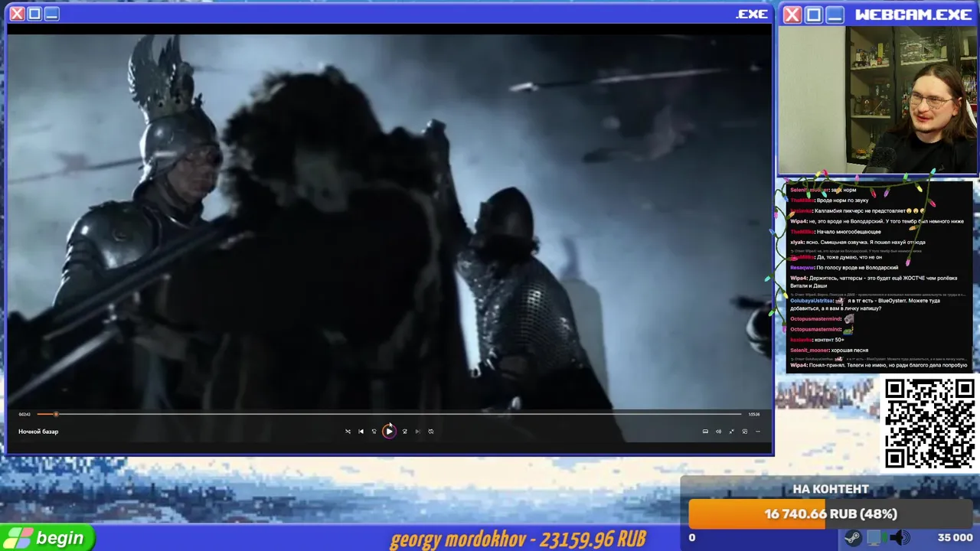
Task: Close the WEBCAM.EXE window
Action: coord(792,15)
